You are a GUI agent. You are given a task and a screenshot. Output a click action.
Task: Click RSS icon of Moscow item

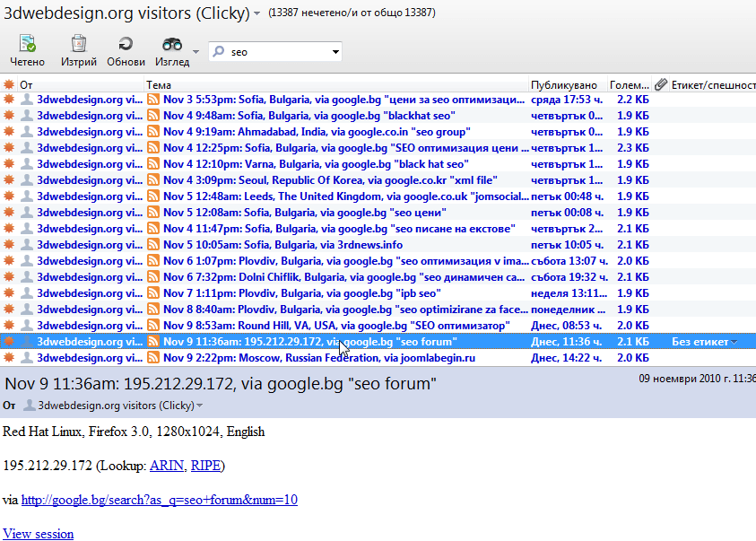coord(153,358)
